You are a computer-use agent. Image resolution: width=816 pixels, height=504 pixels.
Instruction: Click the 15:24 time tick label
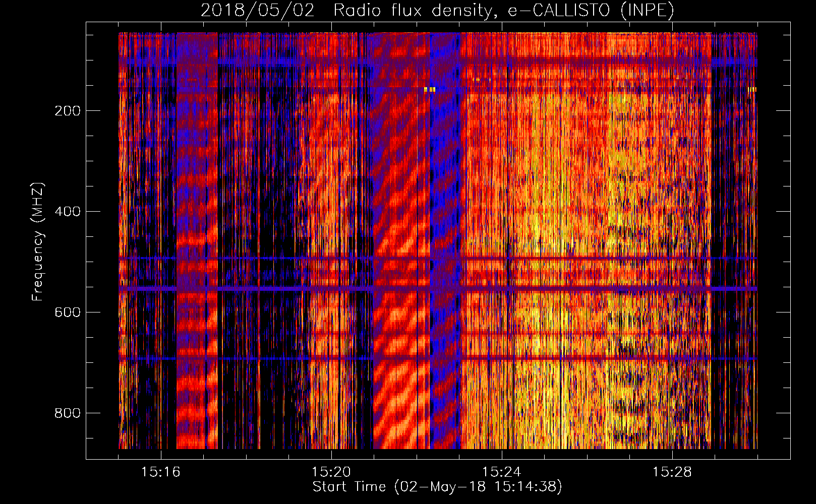(502, 472)
